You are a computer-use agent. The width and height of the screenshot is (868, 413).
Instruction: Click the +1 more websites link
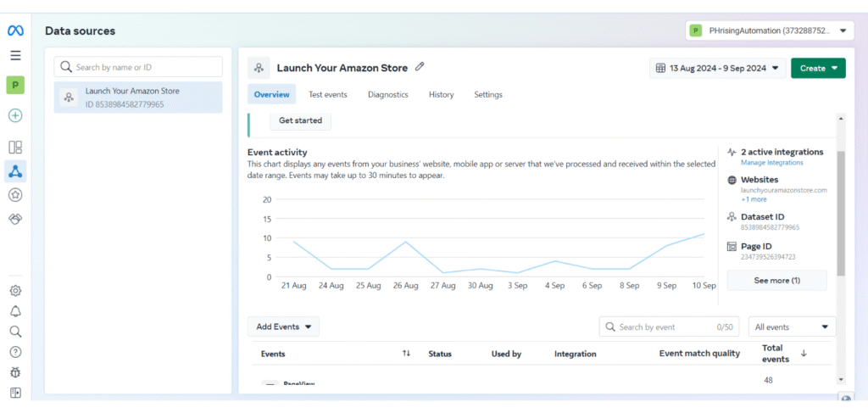coord(754,199)
